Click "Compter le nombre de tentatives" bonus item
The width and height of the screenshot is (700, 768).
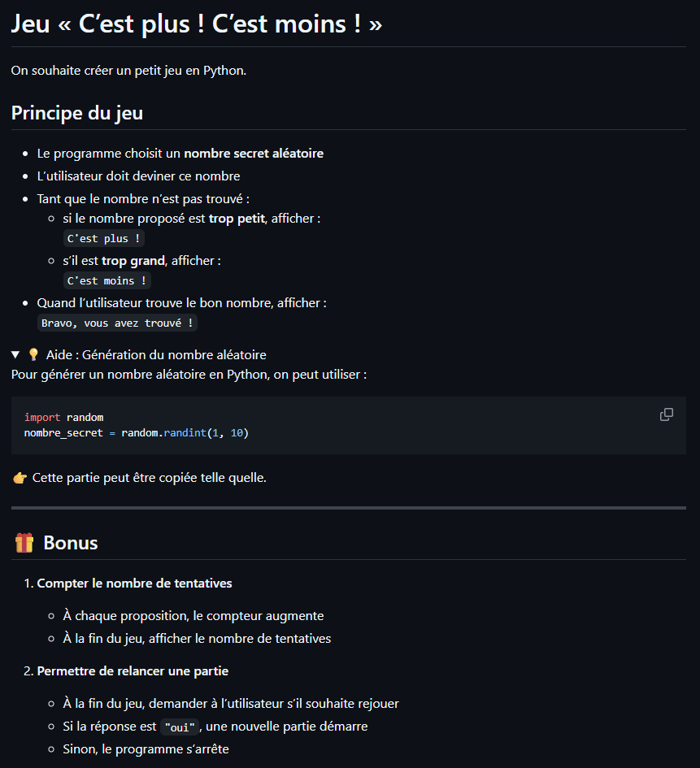[x=135, y=583]
